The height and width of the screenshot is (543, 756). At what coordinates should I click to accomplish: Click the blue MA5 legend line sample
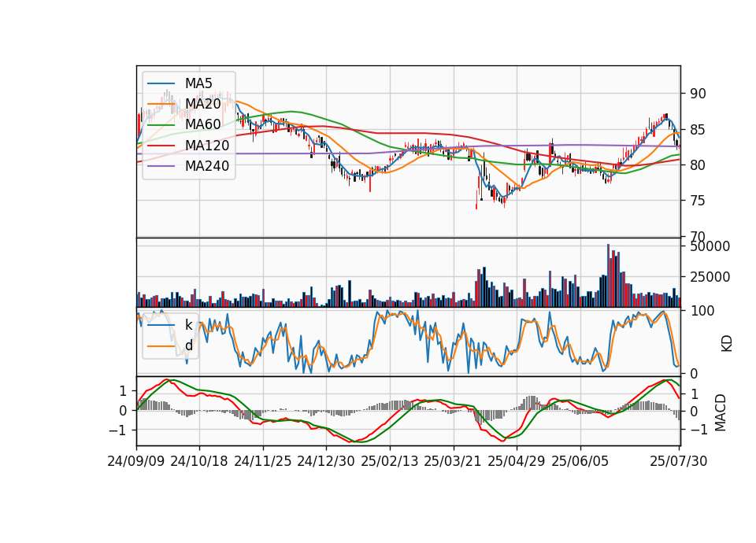(x=161, y=83)
